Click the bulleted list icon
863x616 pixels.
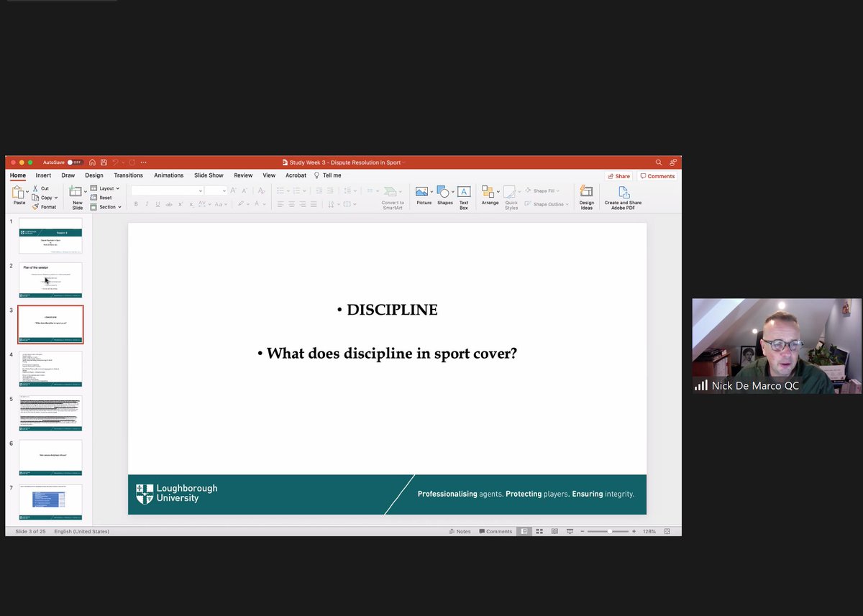pyautogui.click(x=280, y=190)
